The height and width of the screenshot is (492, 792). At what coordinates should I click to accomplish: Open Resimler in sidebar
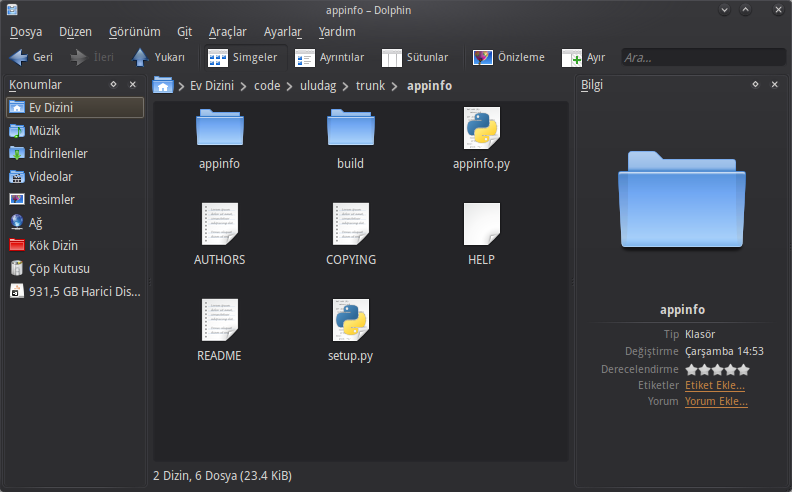[75, 200]
